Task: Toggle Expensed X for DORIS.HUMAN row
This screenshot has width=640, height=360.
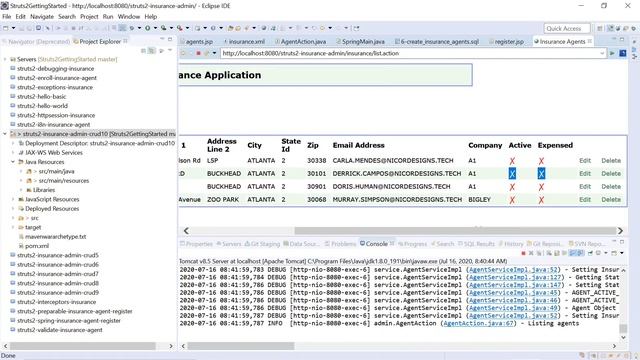Action: [541, 187]
